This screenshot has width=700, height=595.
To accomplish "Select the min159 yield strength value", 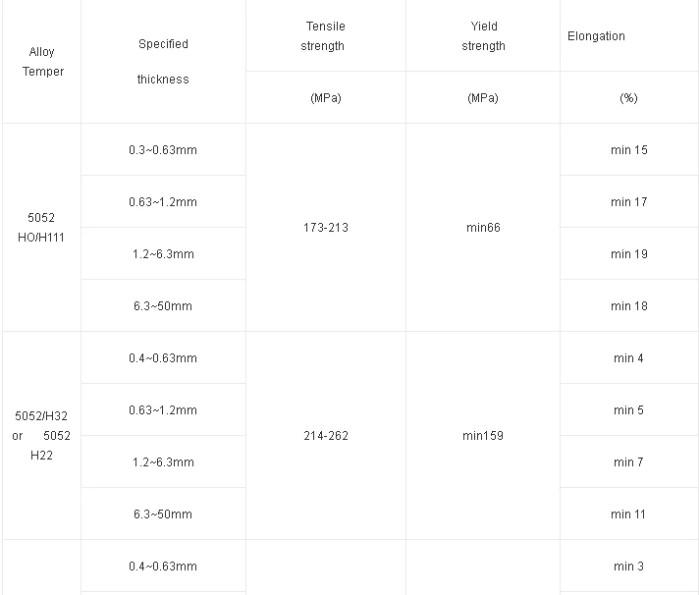I will tap(483, 436).
